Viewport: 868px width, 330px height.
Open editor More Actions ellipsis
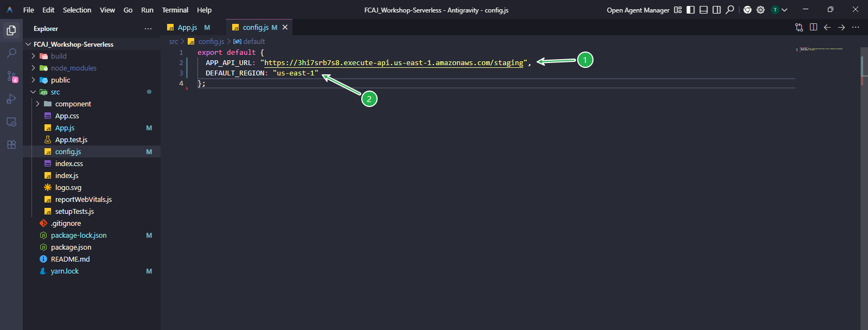click(856, 27)
